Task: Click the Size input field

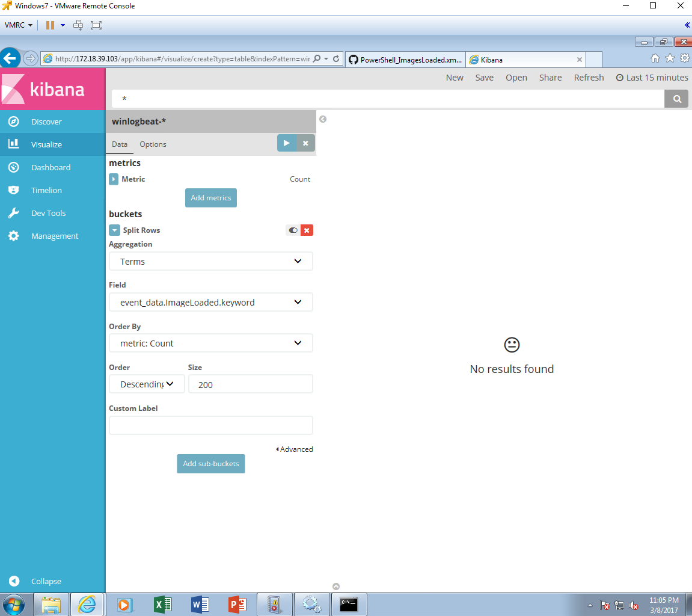Action: point(251,384)
